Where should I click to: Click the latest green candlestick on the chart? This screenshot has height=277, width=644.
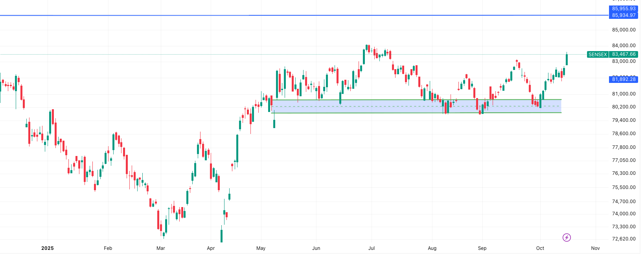[567, 60]
